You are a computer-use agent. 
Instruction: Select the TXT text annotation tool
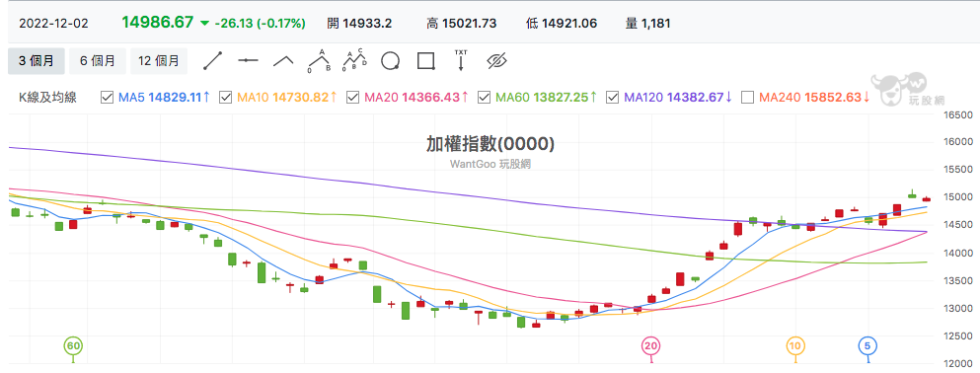[461, 60]
